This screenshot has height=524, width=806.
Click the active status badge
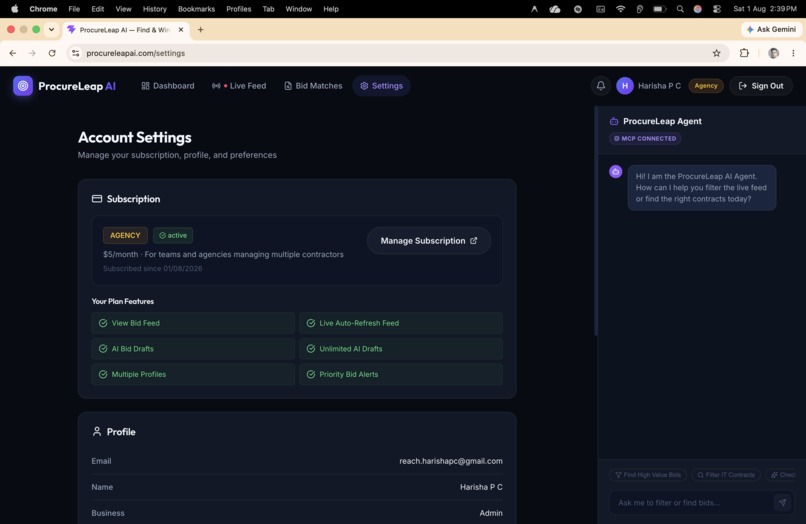173,235
